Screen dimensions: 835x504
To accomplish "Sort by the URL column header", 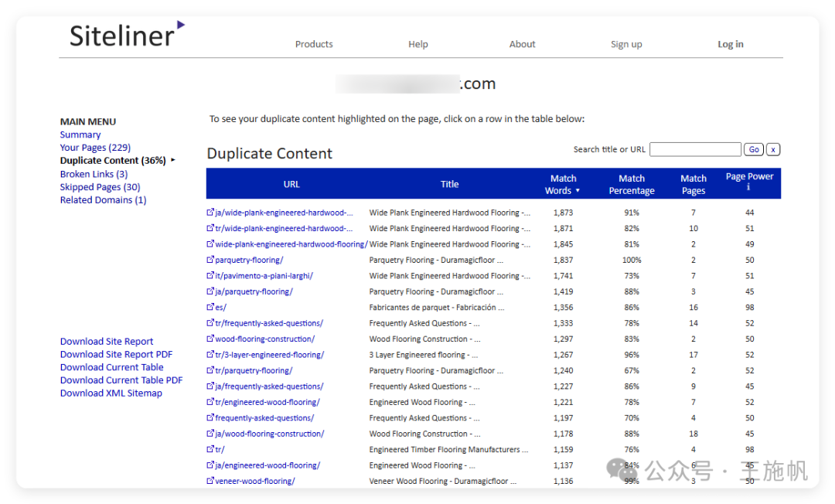I will pos(291,184).
